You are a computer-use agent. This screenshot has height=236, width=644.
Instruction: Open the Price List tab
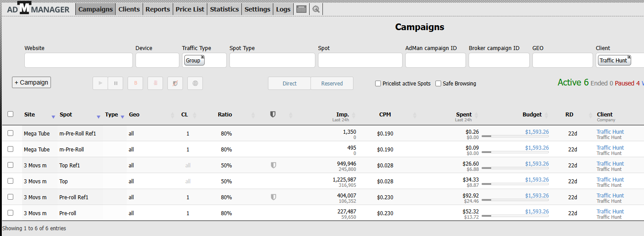190,9
